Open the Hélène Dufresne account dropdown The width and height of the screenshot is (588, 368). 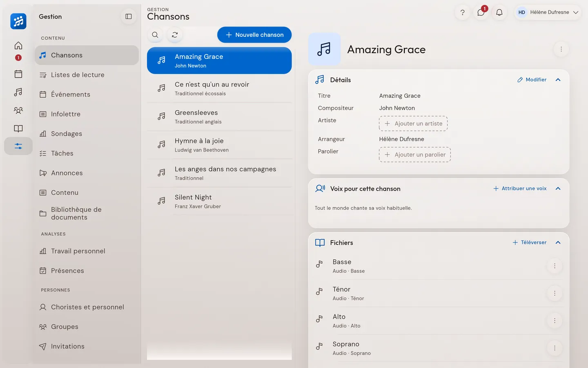click(548, 12)
